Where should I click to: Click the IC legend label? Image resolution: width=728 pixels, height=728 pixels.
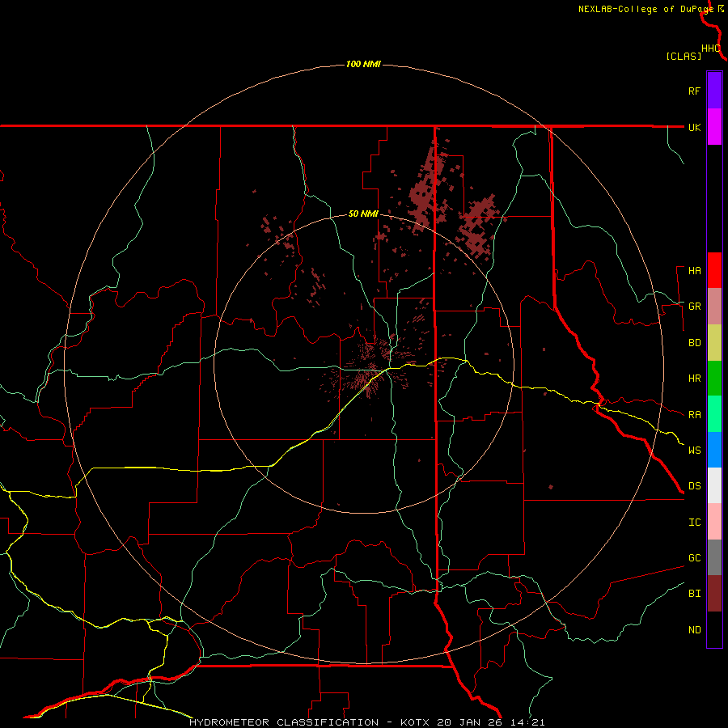[x=695, y=523]
